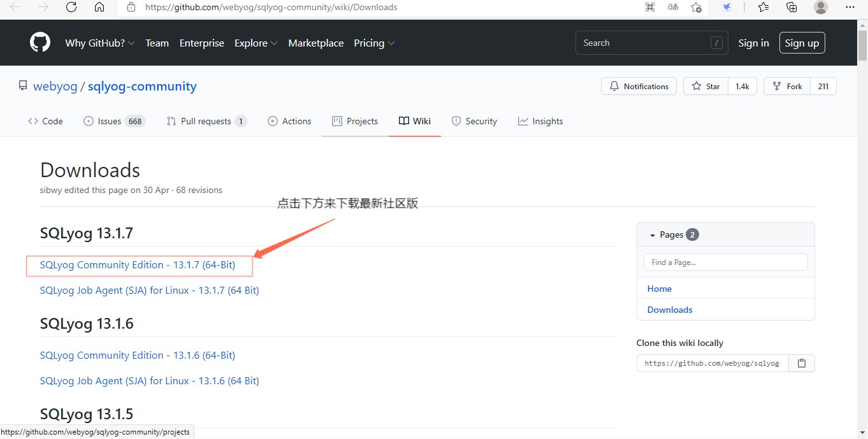View the 211 forks count
Image resolution: width=868 pixels, height=439 pixels.
(x=823, y=86)
